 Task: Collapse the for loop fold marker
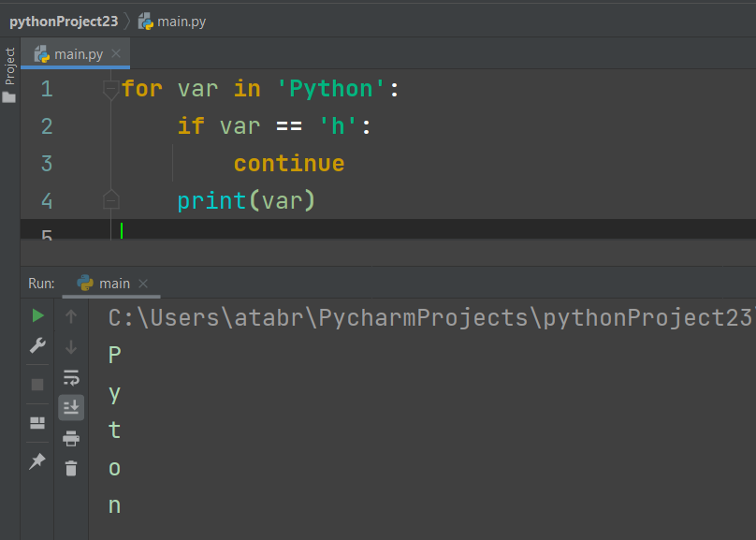coord(110,89)
